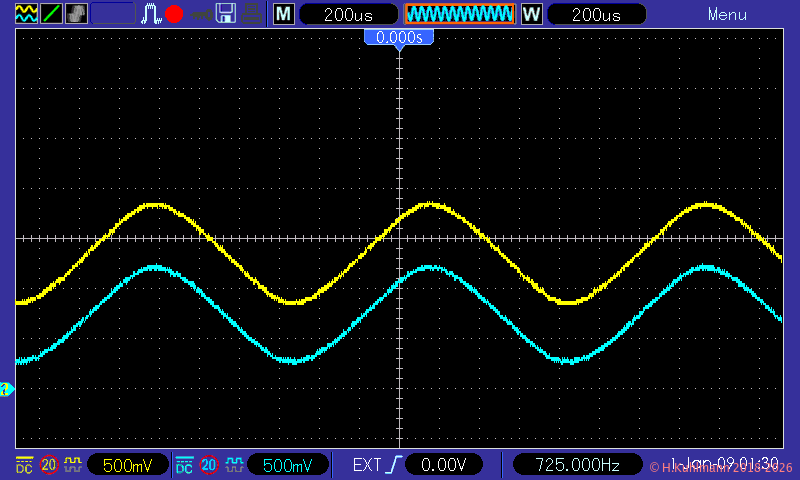Click the W window timebase icon
Image resolution: width=800 pixels, height=480 pixels.
pos(531,14)
